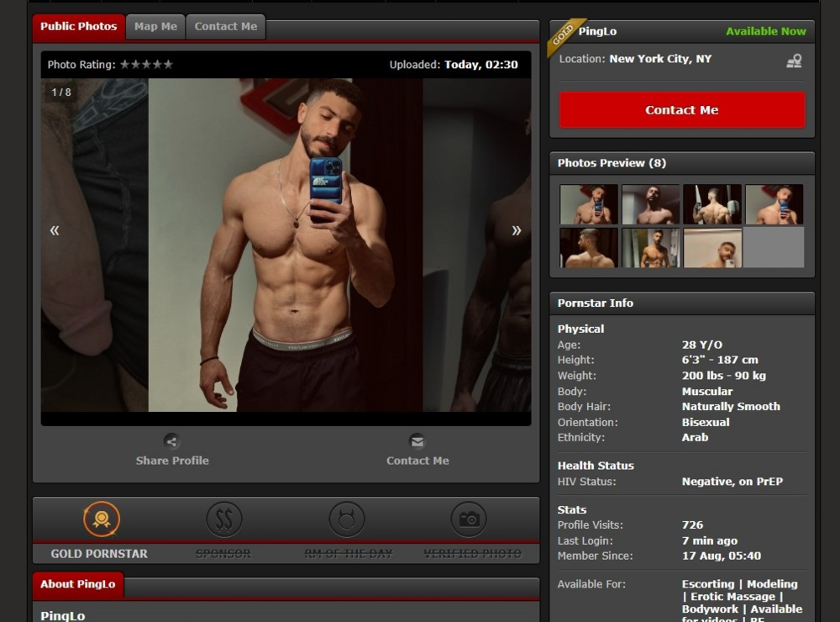
Task: Rate the photo using the star rating
Action: pos(146,65)
